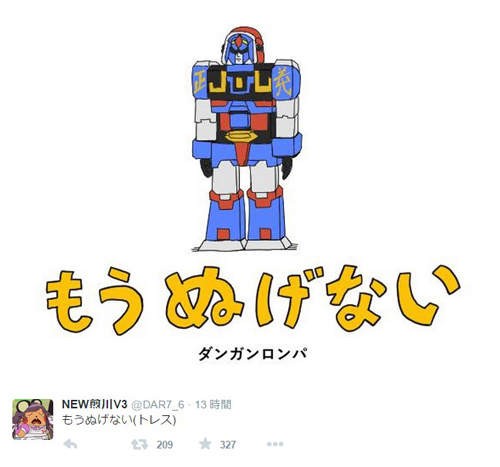Click the retweet count 209
The height and width of the screenshot is (467, 500).
tap(164, 445)
